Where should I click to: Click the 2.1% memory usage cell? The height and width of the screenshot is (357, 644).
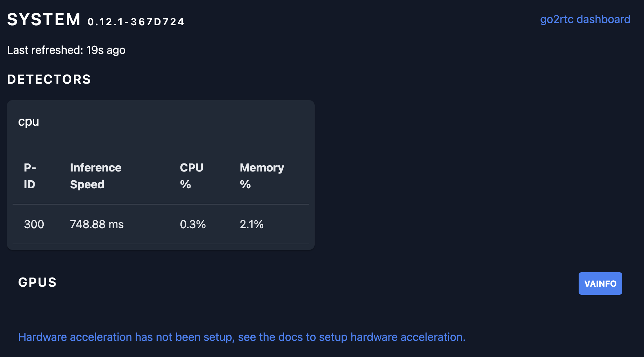tap(251, 224)
